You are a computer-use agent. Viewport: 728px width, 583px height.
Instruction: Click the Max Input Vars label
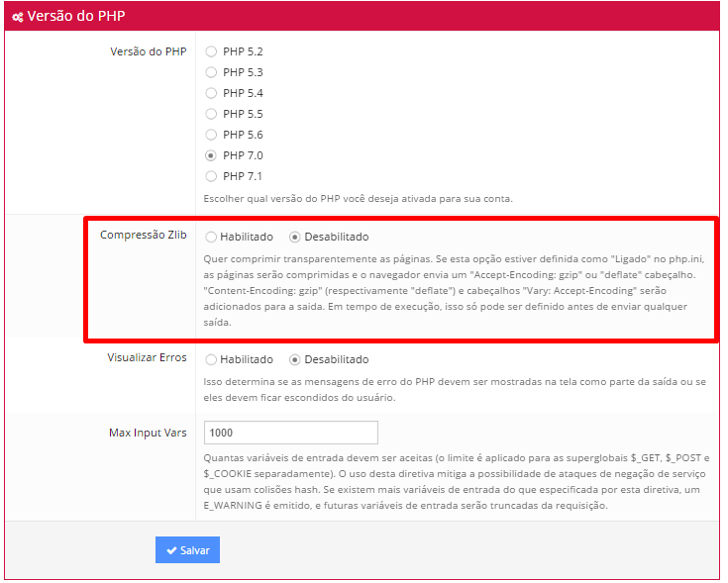click(148, 433)
